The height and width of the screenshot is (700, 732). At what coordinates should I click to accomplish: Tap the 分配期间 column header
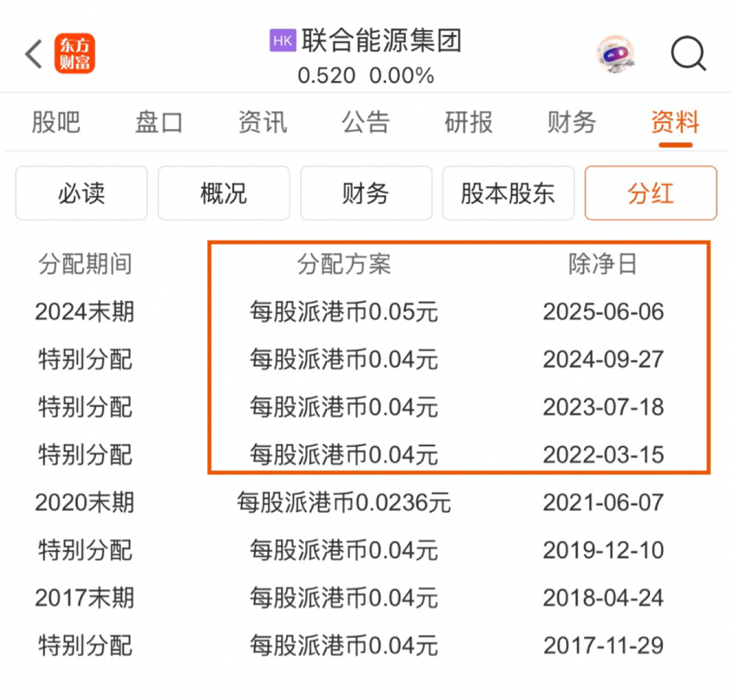click(x=85, y=265)
